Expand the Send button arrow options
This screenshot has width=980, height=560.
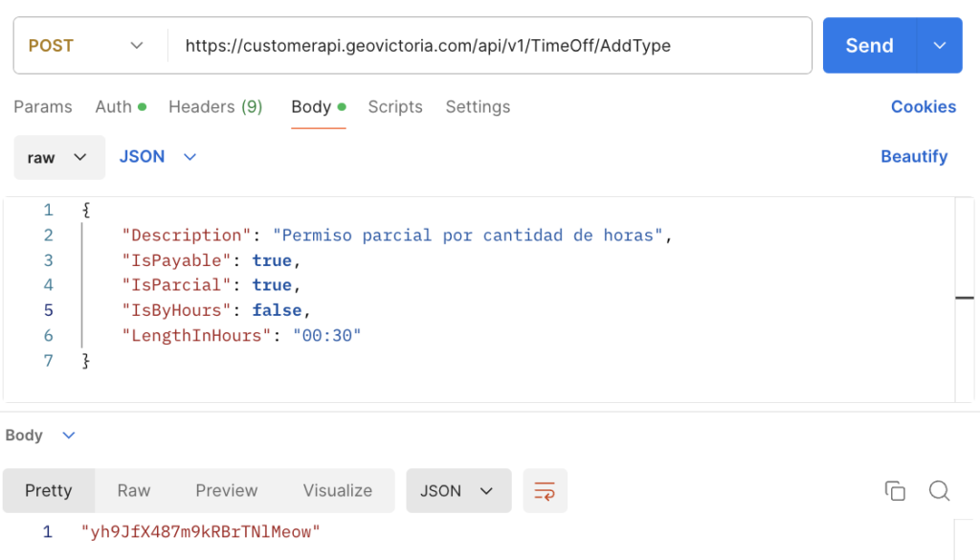(x=940, y=45)
